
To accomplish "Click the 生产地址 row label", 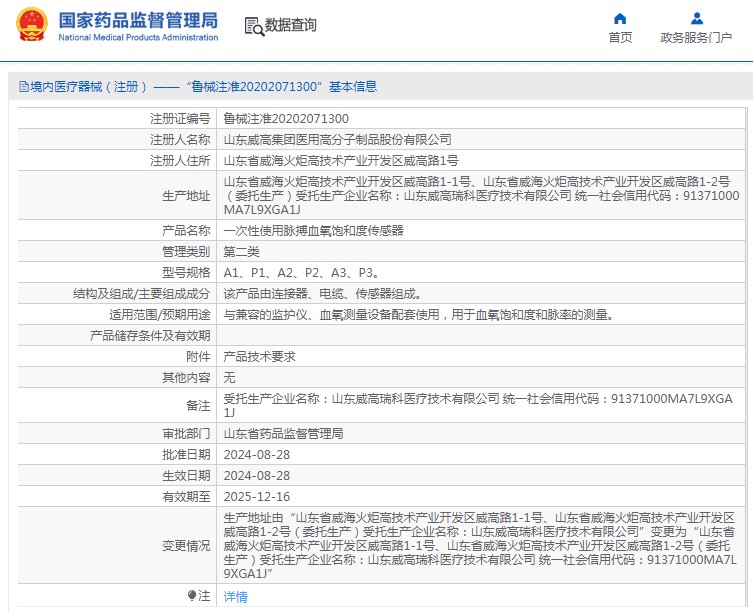I will click(x=186, y=196).
